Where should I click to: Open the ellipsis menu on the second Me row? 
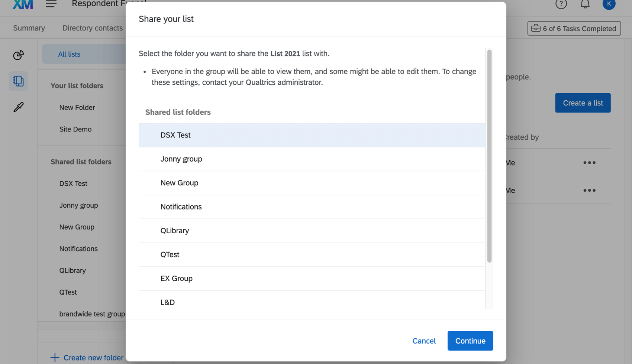[x=589, y=190]
